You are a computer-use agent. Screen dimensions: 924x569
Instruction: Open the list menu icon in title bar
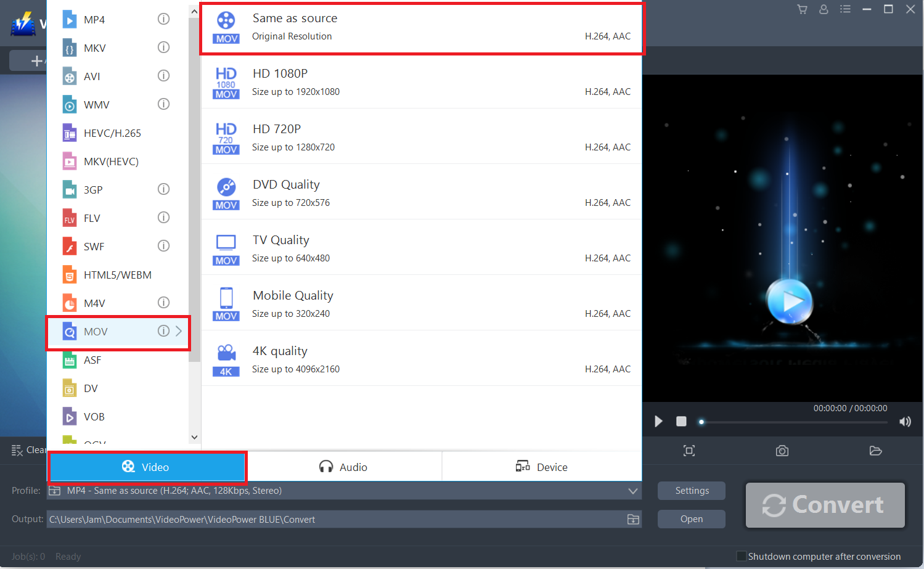tap(845, 9)
